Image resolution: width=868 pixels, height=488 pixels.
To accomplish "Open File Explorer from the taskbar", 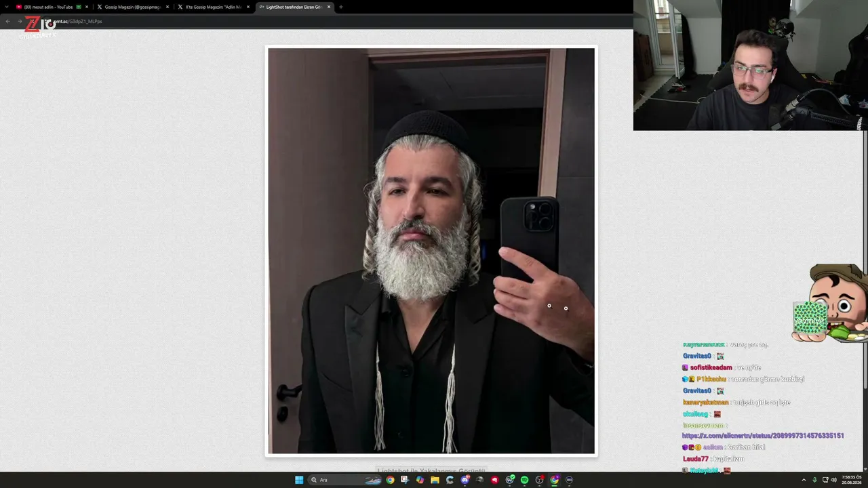I will click(x=435, y=480).
